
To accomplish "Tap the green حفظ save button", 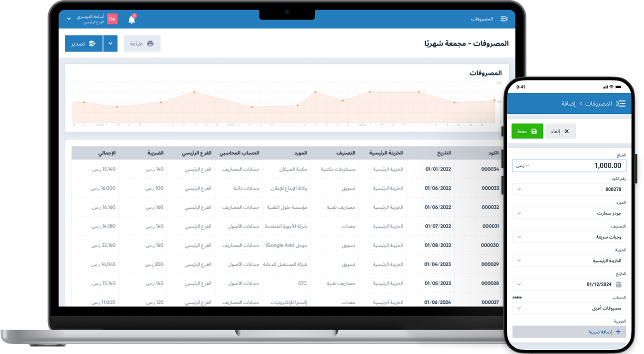I will coord(527,131).
